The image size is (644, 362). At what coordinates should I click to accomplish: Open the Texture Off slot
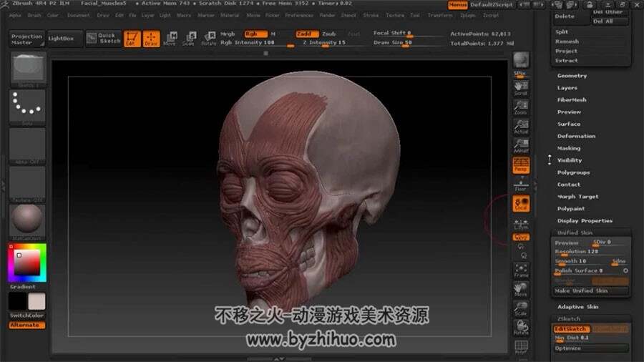(27, 184)
